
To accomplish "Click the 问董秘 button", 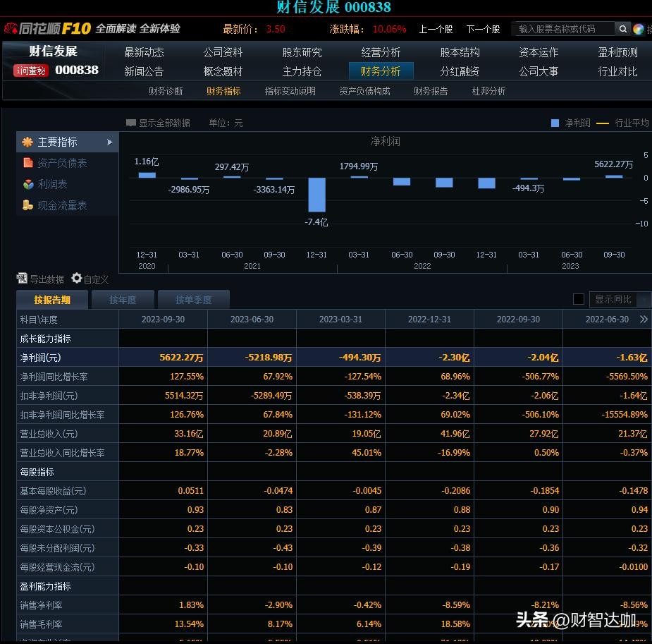I will (x=30, y=71).
